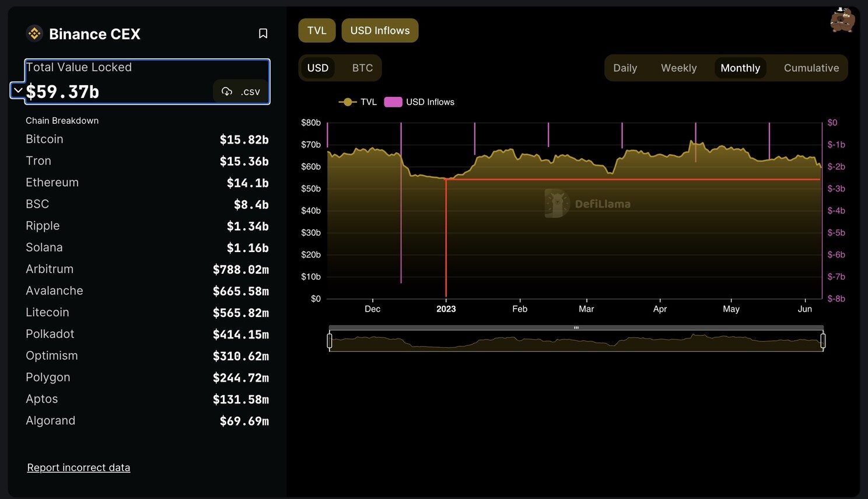This screenshot has height=499, width=868.
Task: Click the Binance logo icon
Action: tap(34, 34)
